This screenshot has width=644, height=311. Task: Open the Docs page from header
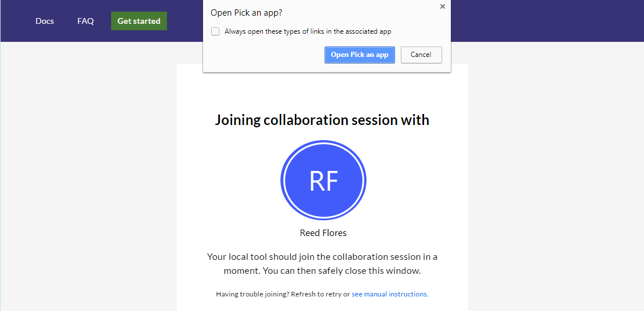[x=45, y=21]
